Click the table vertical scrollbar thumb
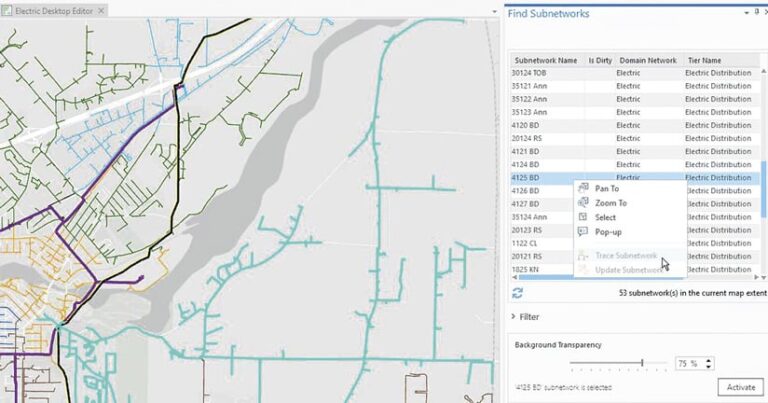 point(763,189)
